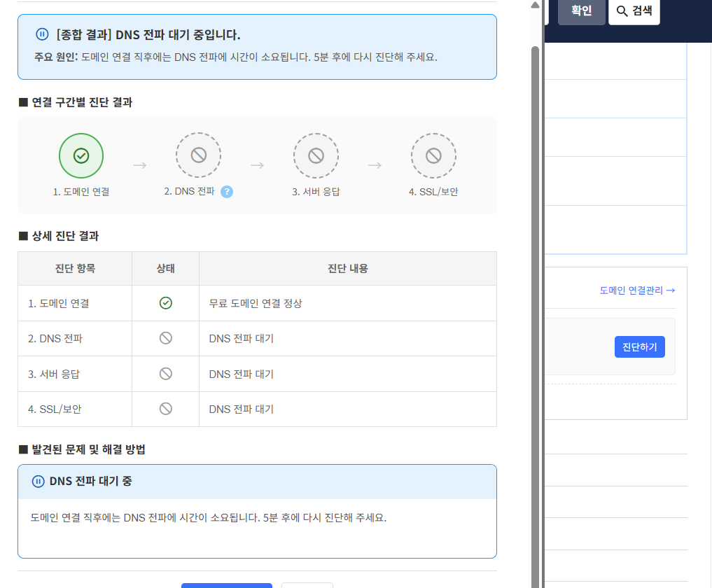Image resolution: width=712 pixels, height=588 pixels.
Task: Click 'DNS 전파 대기' in the 서버 응답 row
Action: [242, 374]
